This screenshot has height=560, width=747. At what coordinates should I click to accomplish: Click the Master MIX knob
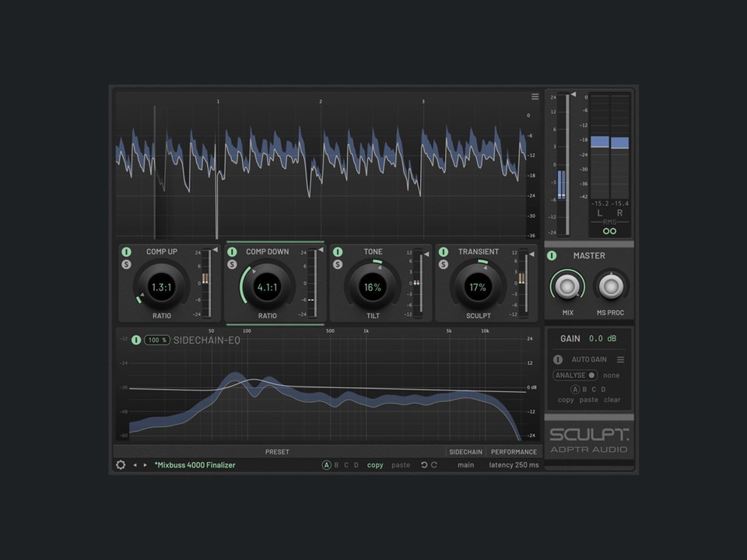coord(567,286)
